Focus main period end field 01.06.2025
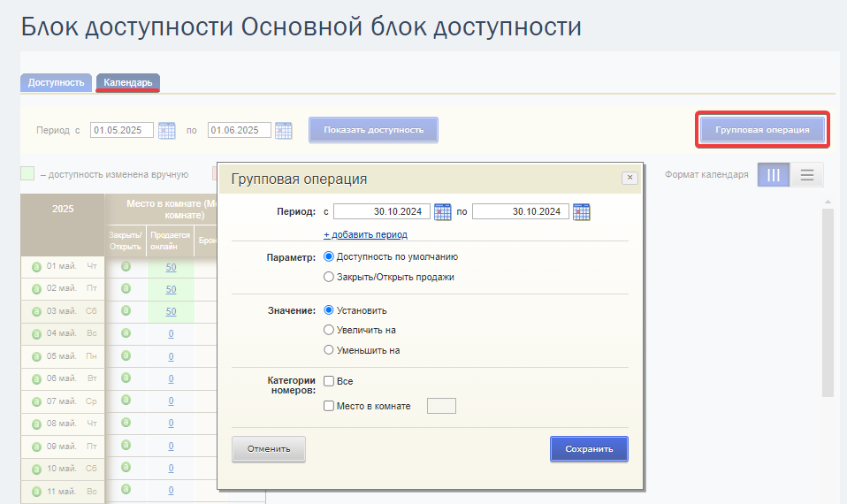The height and width of the screenshot is (504, 847). point(240,130)
